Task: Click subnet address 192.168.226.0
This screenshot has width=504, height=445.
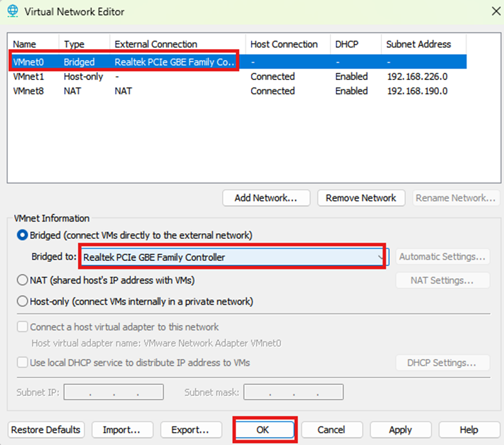Action: (418, 77)
